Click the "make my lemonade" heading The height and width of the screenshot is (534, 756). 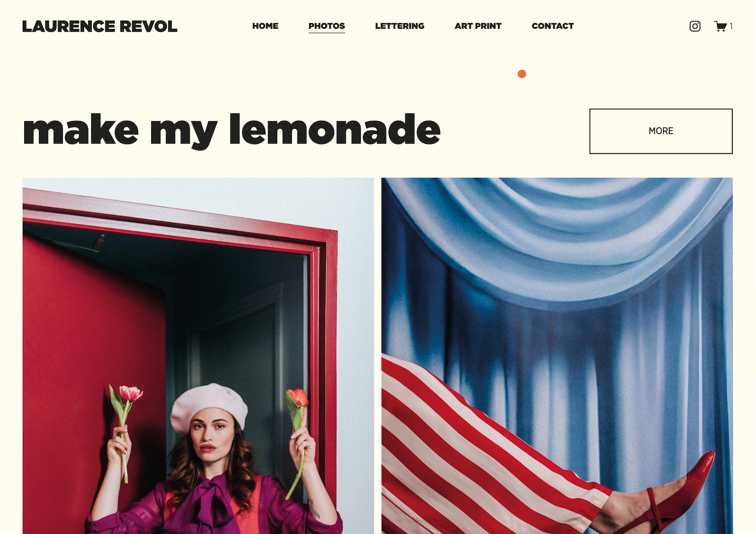click(232, 130)
